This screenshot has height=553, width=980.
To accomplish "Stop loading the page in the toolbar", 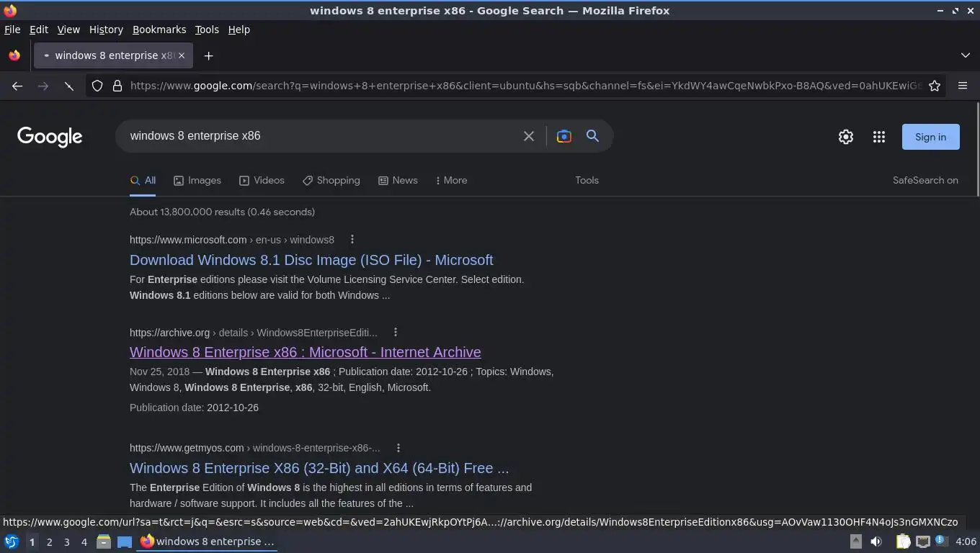I will pos(69,86).
